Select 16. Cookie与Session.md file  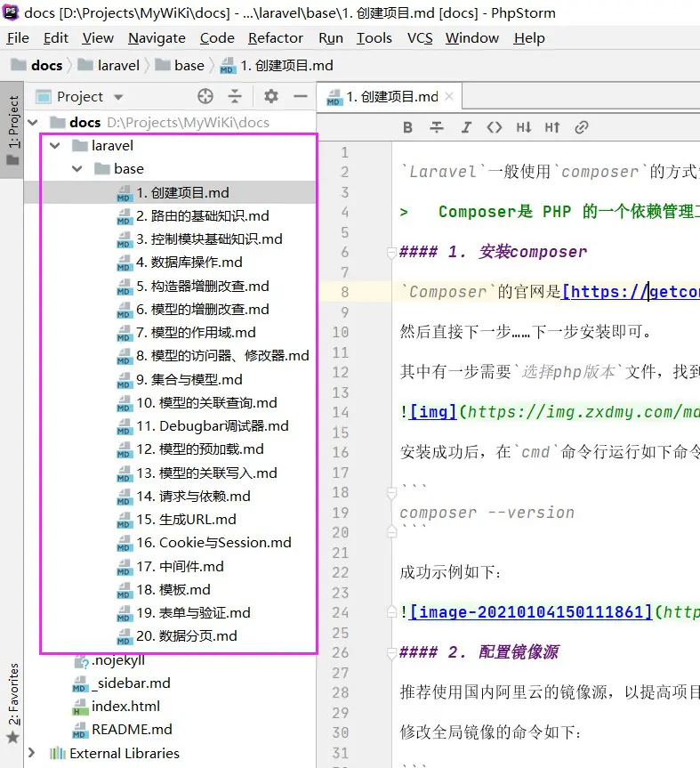coord(204,543)
